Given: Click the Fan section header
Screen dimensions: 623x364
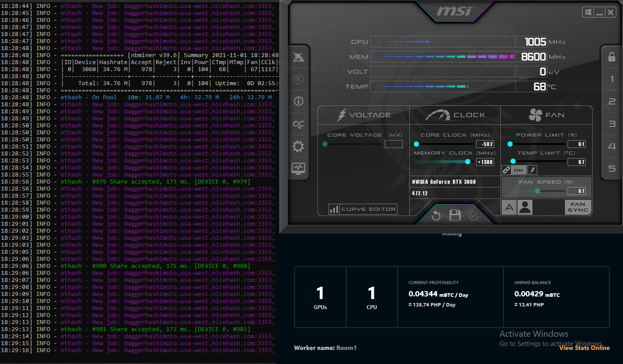Looking at the screenshot, I should 546,115.
